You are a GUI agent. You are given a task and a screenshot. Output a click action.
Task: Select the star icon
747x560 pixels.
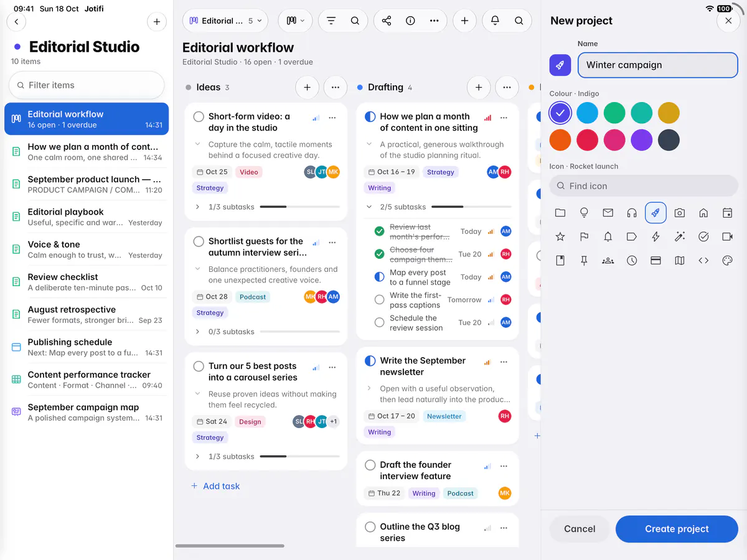click(x=560, y=236)
